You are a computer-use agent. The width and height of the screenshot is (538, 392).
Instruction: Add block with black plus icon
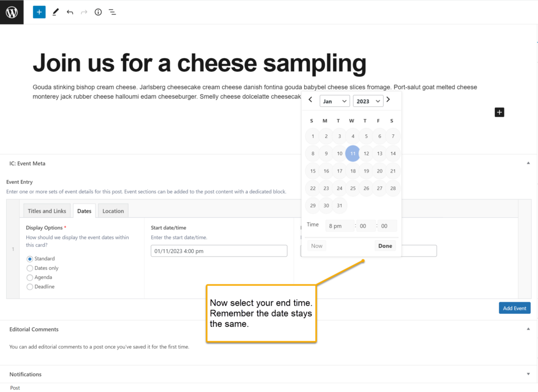coord(499,112)
